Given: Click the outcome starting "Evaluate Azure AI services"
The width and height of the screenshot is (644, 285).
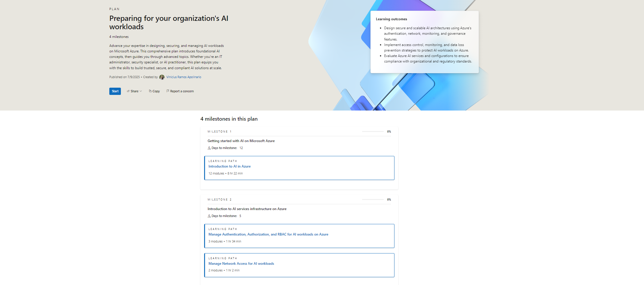Looking at the screenshot, I should pos(428,59).
